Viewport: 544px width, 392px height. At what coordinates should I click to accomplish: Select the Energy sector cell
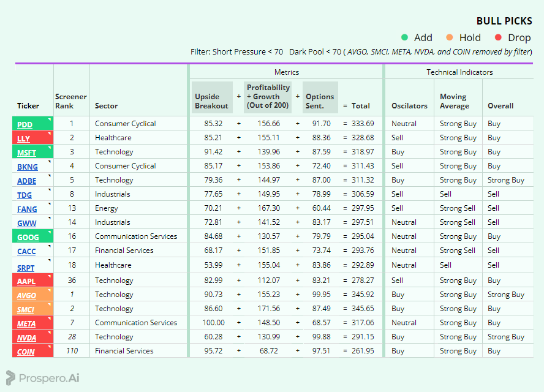tap(106, 208)
